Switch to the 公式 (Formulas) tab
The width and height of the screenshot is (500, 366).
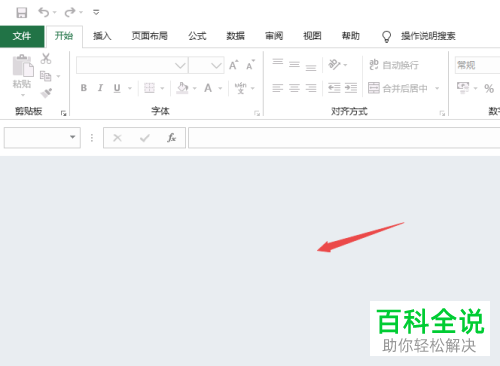tap(197, 36)
